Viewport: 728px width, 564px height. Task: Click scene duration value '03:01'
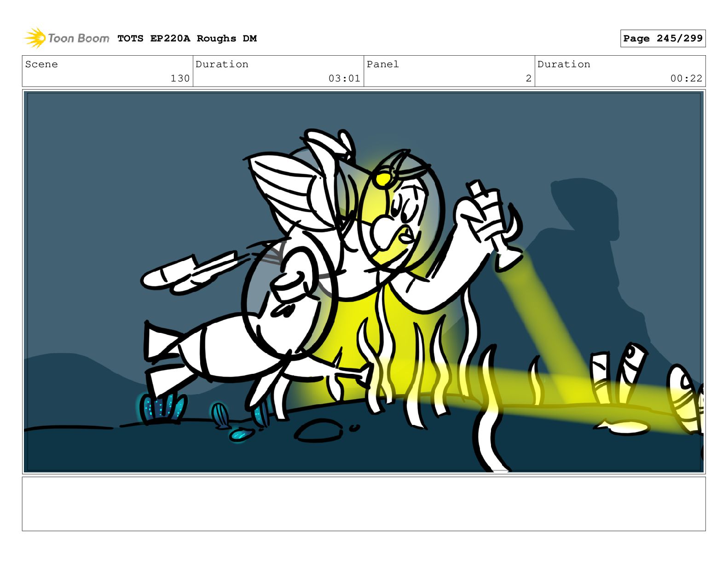344,79
